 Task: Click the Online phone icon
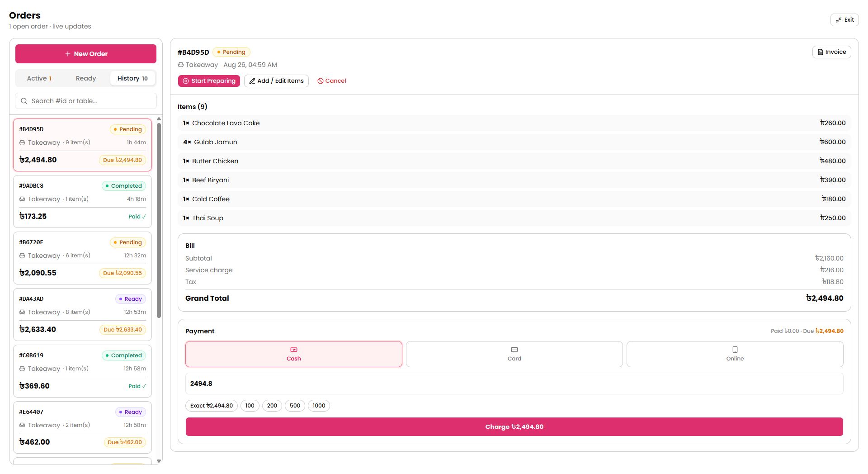pos(735,350)
